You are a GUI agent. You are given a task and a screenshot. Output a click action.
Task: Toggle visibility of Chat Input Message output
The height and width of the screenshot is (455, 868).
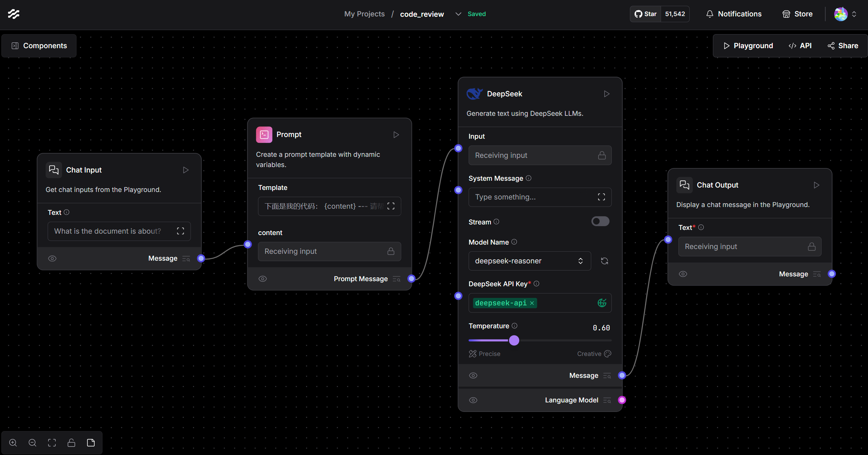point(52,259)
